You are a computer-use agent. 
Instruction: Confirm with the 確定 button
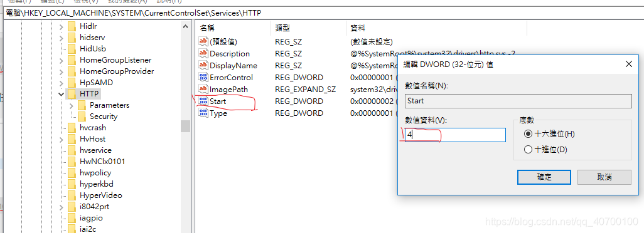tap(544, 177)
